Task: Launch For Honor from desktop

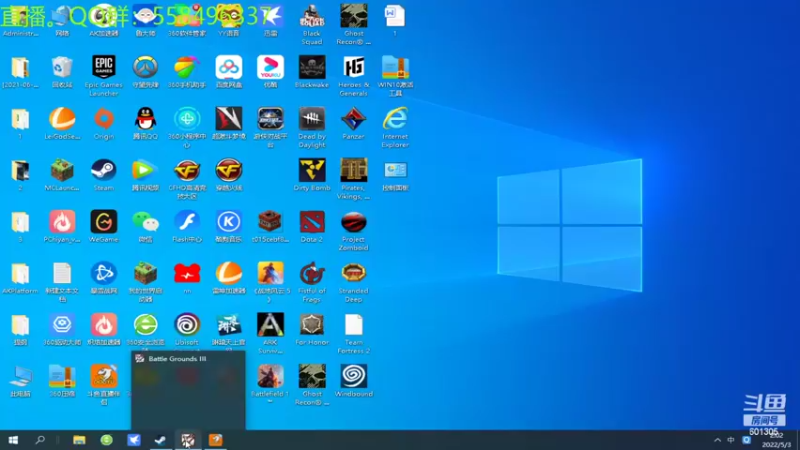Action: (x=312, y=325)
